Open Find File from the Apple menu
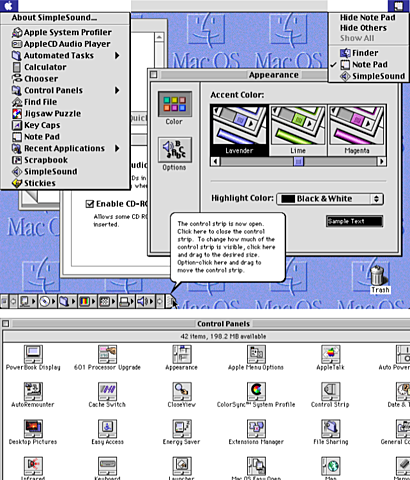This screenshot has width=410, height=480. [65, 102]
